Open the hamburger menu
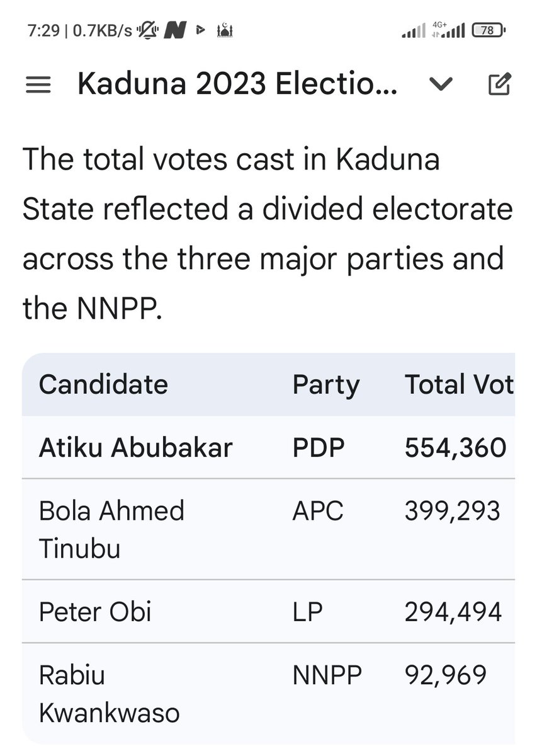 pos(38,84)
